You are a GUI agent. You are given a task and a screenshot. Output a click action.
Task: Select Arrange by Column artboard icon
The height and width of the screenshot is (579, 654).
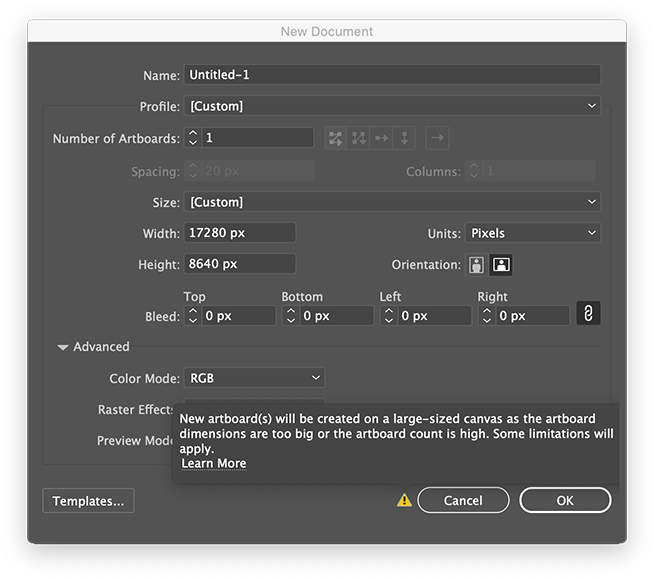pyautogui.click(x=404, y=138)
